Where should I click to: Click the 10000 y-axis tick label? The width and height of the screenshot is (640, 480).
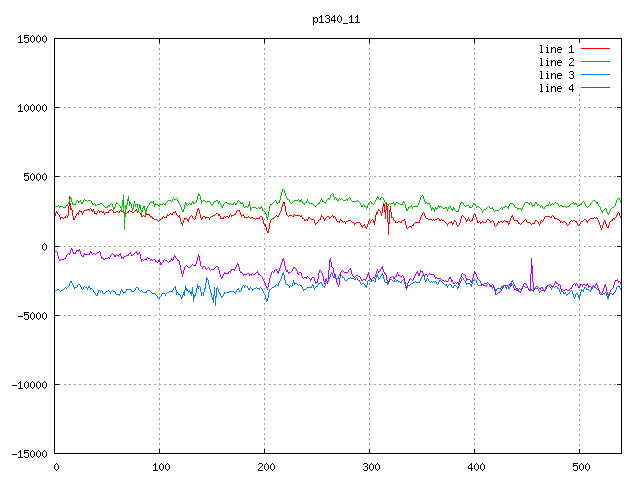pos(31,108)
